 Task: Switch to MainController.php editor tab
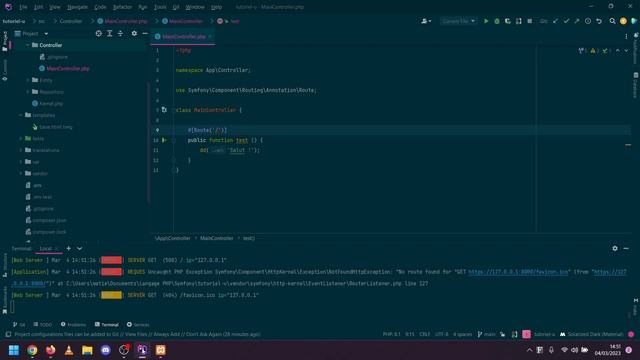click(184, 36)
